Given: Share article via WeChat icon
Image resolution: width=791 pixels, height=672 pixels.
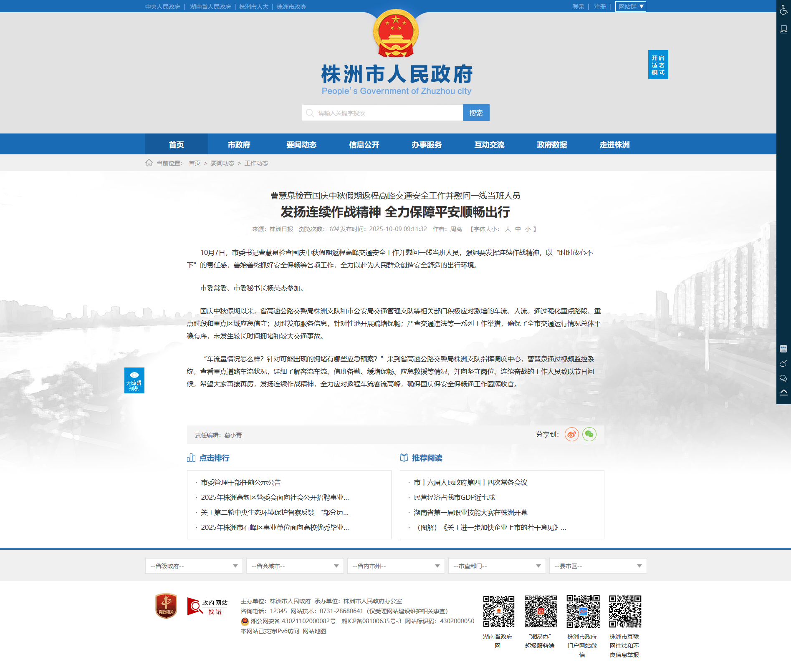Looking at the screenshot, I should click(x=589, y=434).
